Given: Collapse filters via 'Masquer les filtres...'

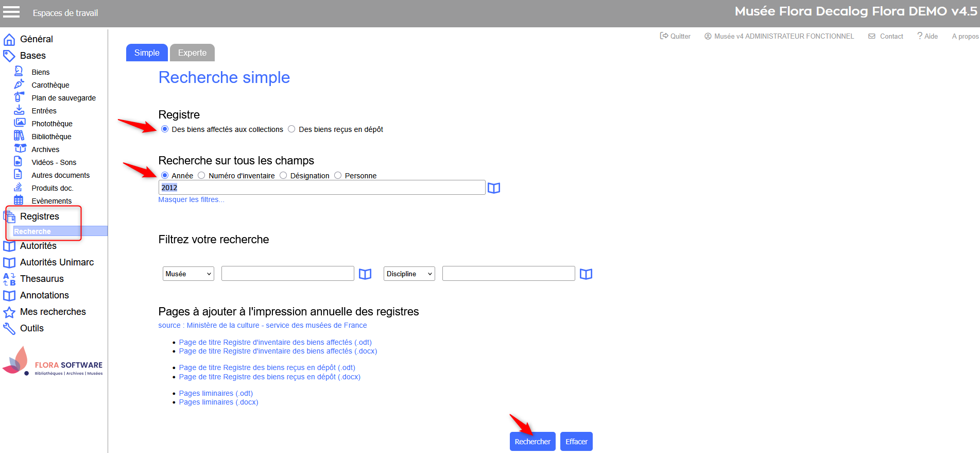Looking at the screenshot, I should click(x=191, y=200).
